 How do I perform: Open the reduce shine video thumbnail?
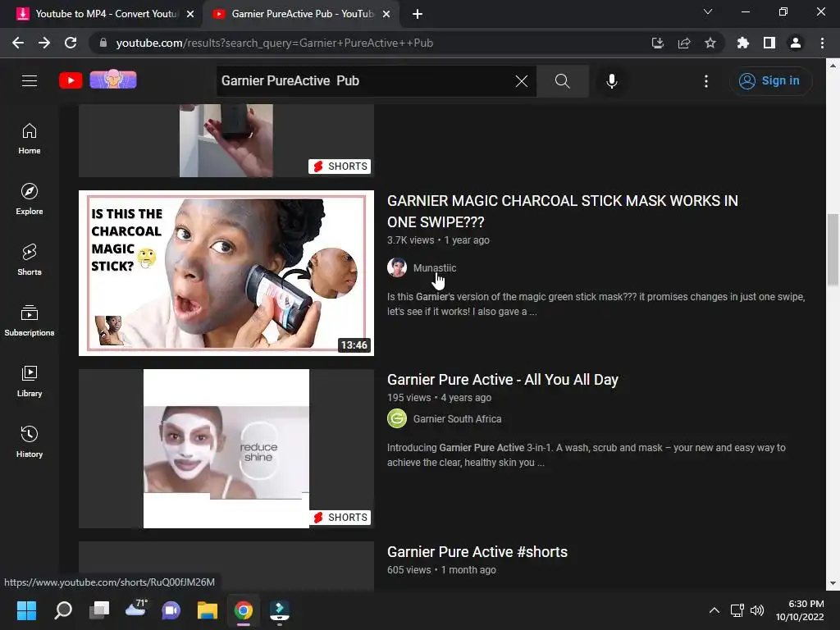click(x=226, y=449)
